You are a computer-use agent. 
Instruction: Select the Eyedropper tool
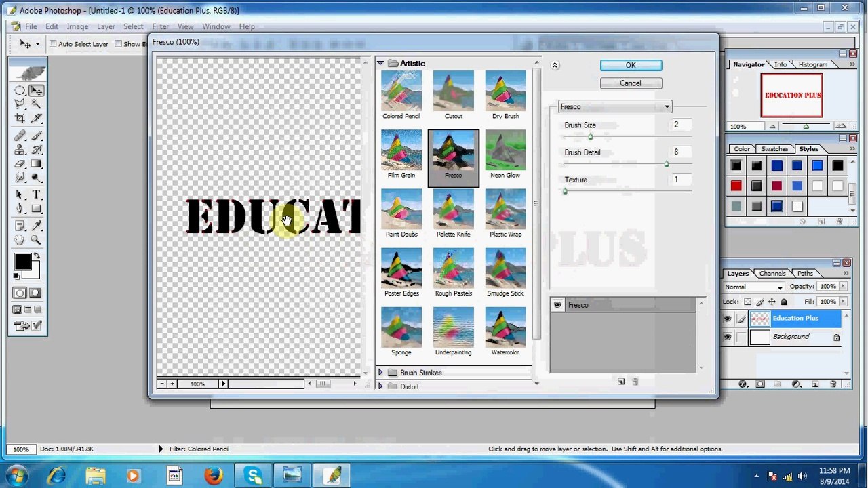(37, 225)
